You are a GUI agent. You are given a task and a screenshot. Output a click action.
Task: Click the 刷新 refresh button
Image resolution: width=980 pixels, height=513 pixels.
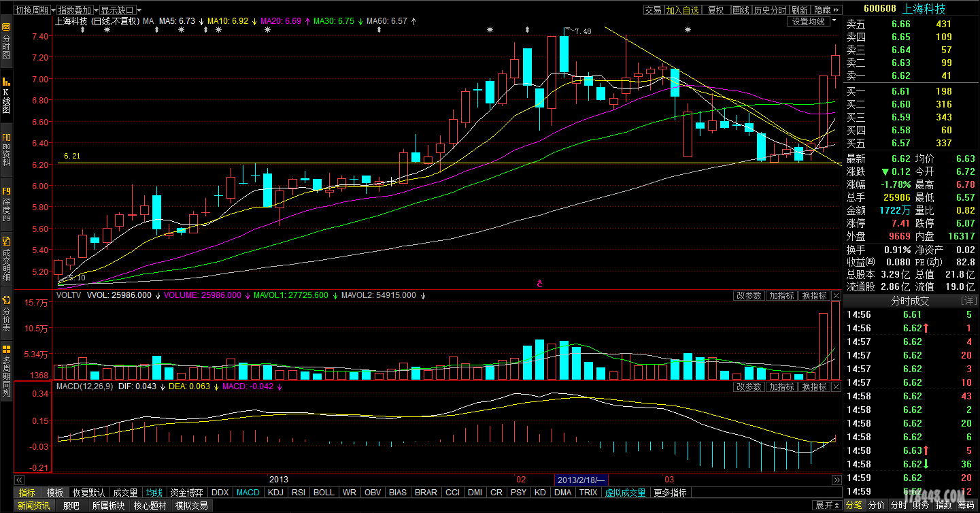coord(799,10)
